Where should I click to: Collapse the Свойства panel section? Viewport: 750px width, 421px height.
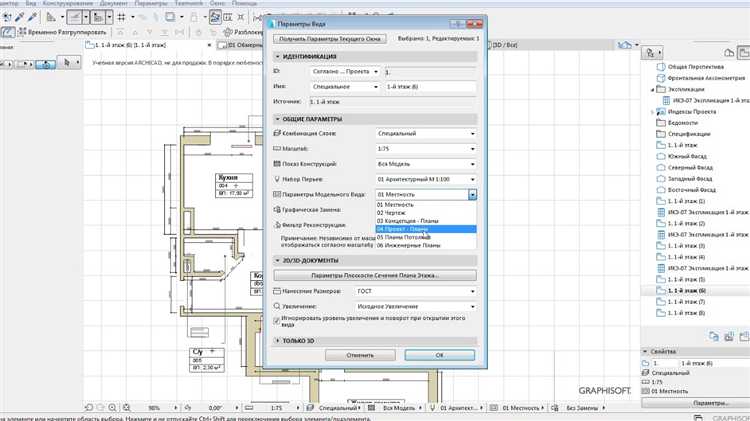645,352
